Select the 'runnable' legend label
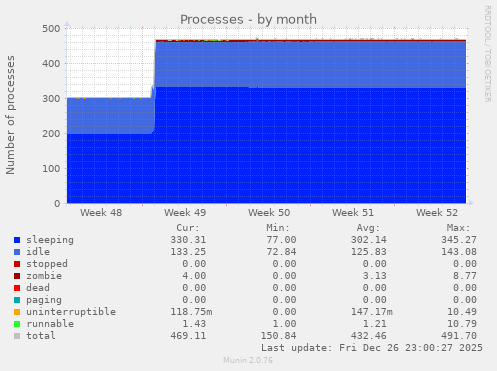This screenshot has width=497, height=371. pos(50,324)
